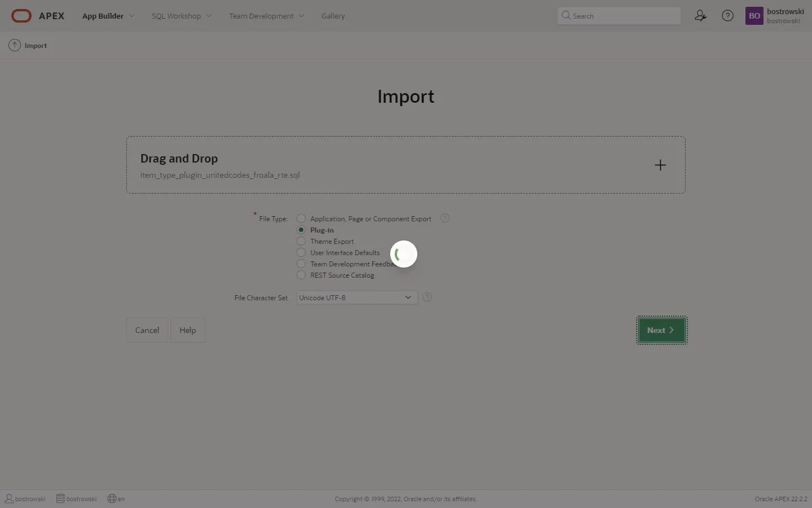Click into the Search input field
Viewport: 812px width, 508px height.
[x=623, y=16]
